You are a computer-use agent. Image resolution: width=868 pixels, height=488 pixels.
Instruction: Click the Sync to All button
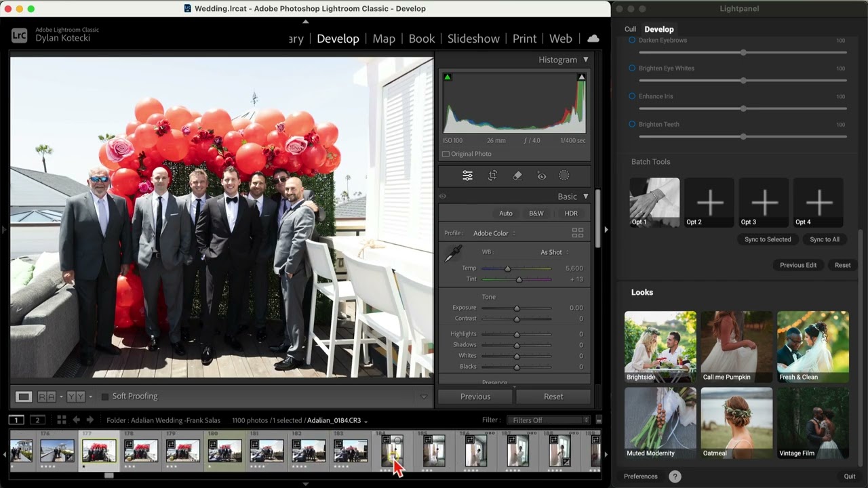tap(825, 239)
